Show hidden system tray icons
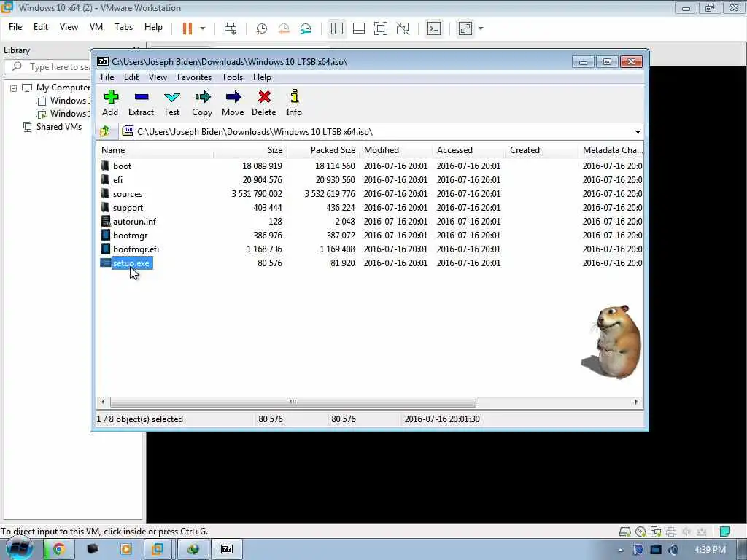Screen dimensions: 747x560 pyautogui.click(x=620, y=550)
